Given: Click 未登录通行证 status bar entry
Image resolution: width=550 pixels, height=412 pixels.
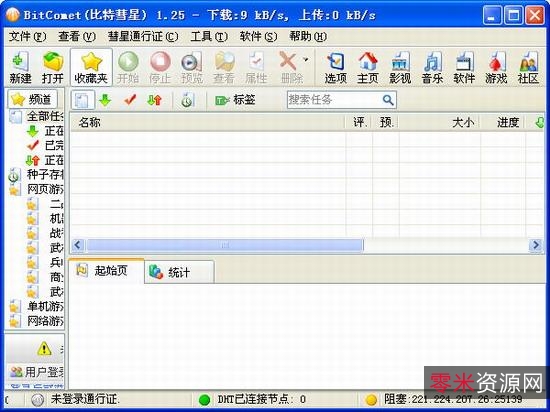Looking at the screenshot, I should click(75, 399).
